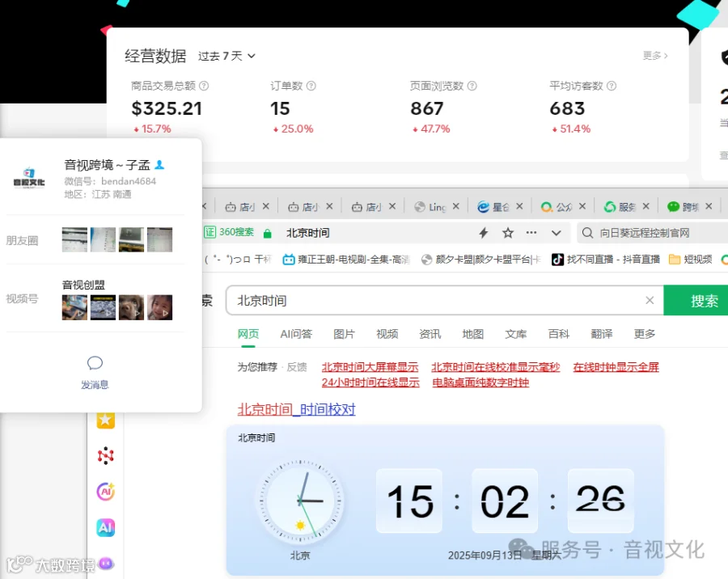
Task: Open 颜夕卡盟 bookmark
Action: click(x=481, y=259)
